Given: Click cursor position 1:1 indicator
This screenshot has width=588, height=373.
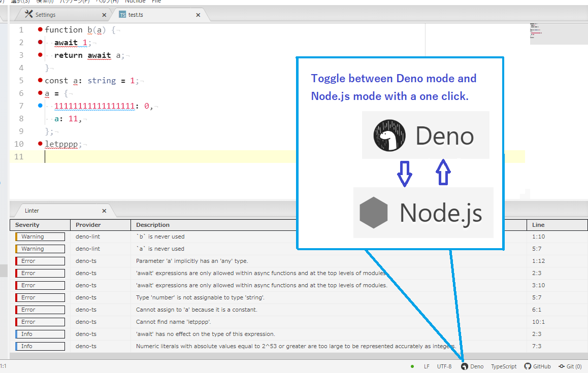Looking at the screenshot, I should click(x=4, y=366).
